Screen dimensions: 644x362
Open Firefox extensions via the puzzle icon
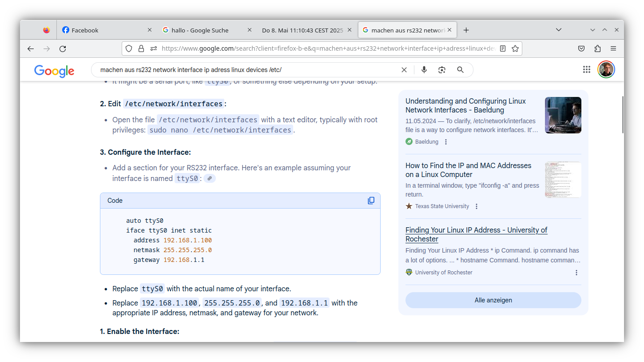point(597,48)
